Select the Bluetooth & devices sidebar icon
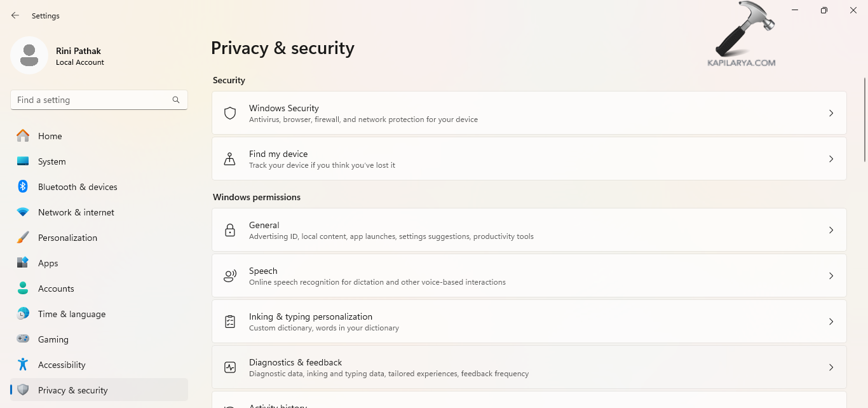 point(23,186)
